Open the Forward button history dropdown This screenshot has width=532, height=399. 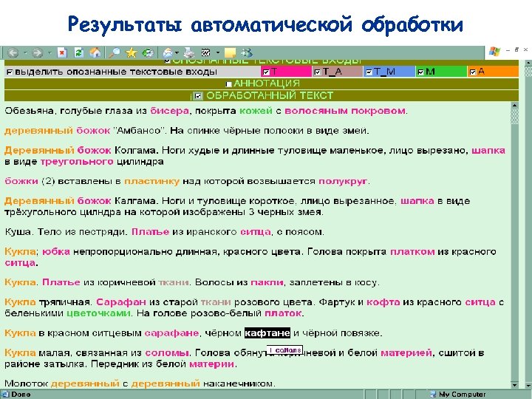(x=50, y=53)
